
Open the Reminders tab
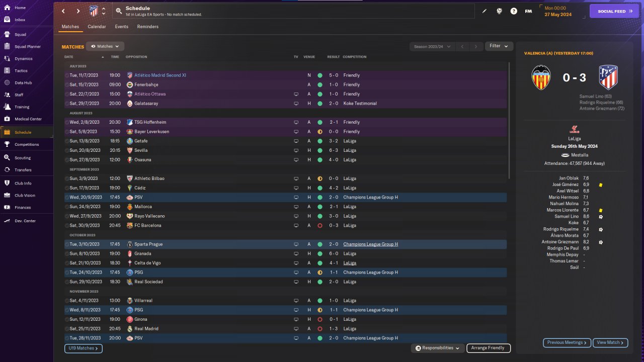147,27
